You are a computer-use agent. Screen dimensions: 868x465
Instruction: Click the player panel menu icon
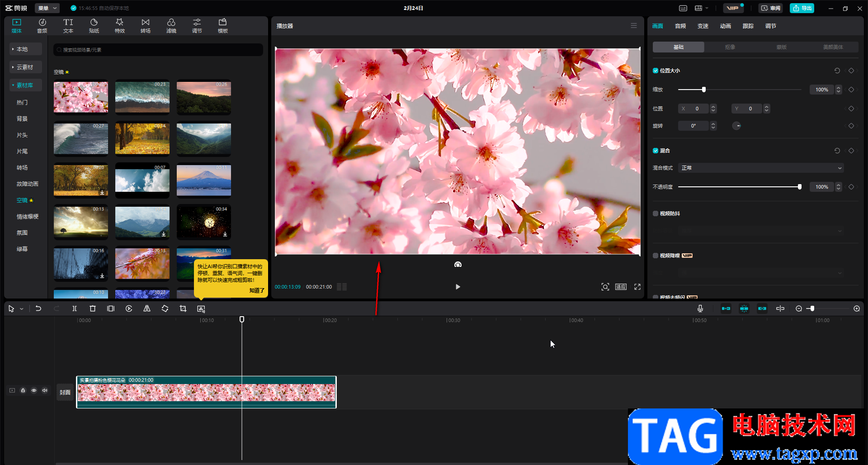[634, 26]
